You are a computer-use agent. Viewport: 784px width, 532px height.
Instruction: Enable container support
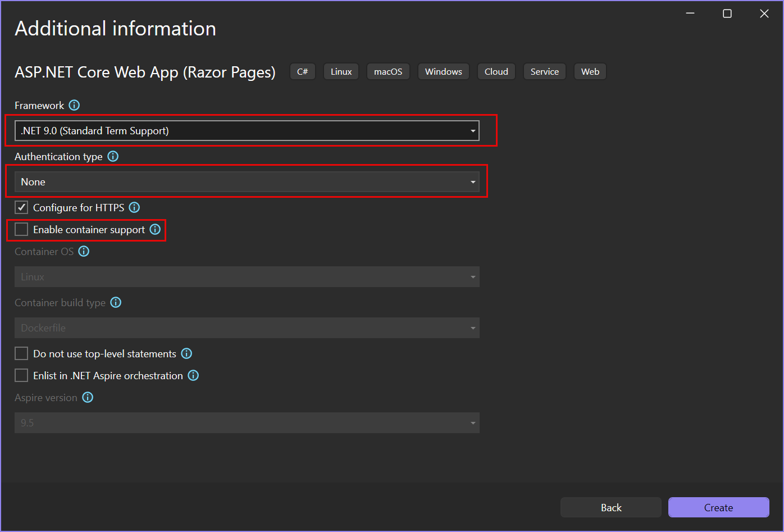pyautogui.click(x=21, y=229)
